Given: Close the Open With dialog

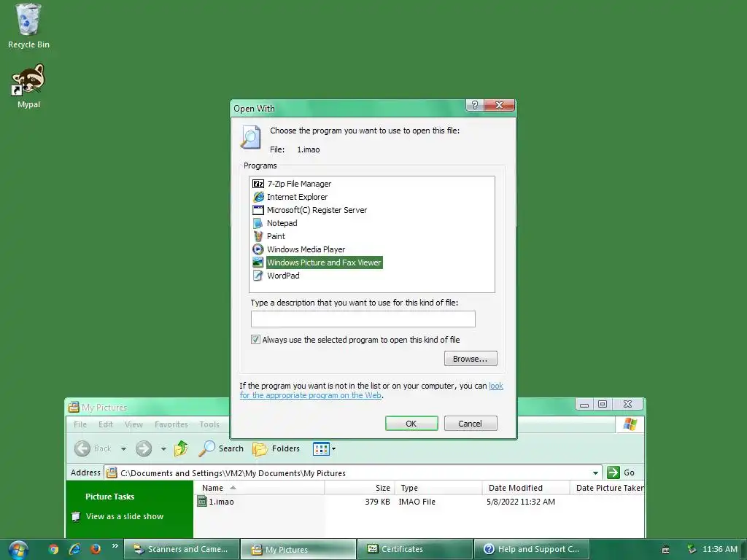Looking at the screenshot, I should click(x=499, y=105).
